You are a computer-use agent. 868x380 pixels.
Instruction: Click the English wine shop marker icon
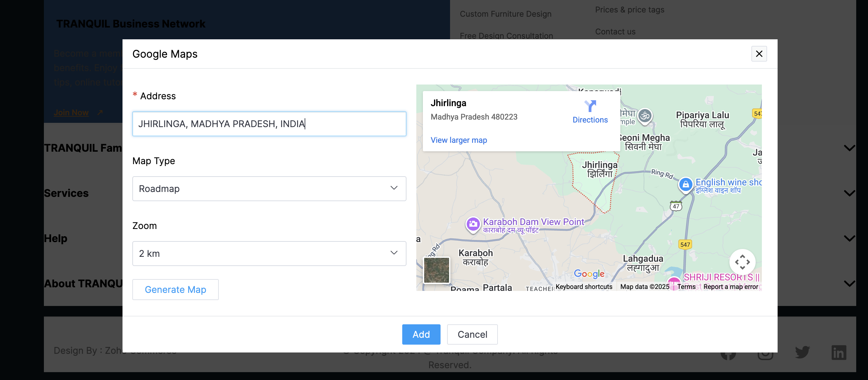pos(685,184)
